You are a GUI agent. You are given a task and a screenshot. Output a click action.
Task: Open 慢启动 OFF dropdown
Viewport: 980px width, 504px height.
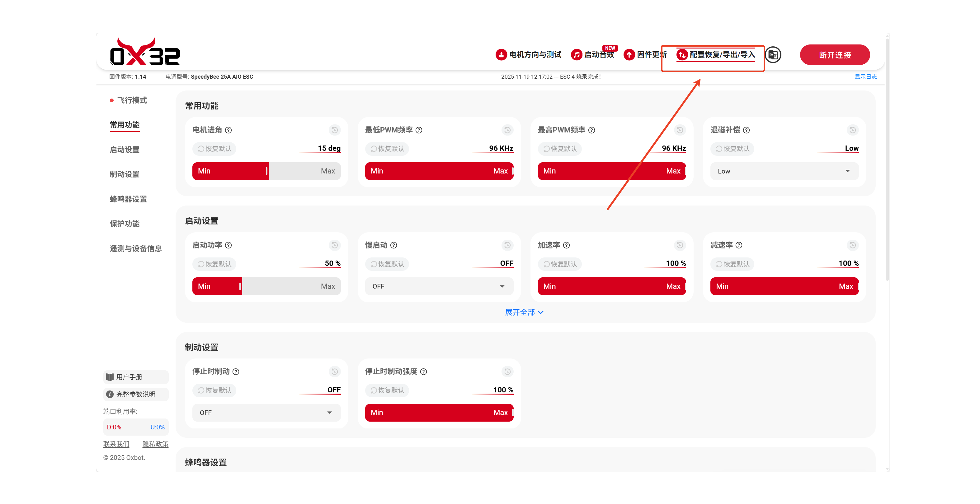pos(439,286)
